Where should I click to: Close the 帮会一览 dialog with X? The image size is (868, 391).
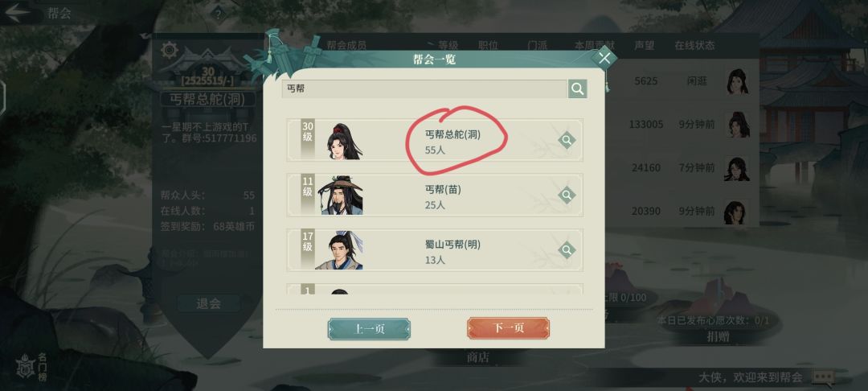(x=604, y=58)
